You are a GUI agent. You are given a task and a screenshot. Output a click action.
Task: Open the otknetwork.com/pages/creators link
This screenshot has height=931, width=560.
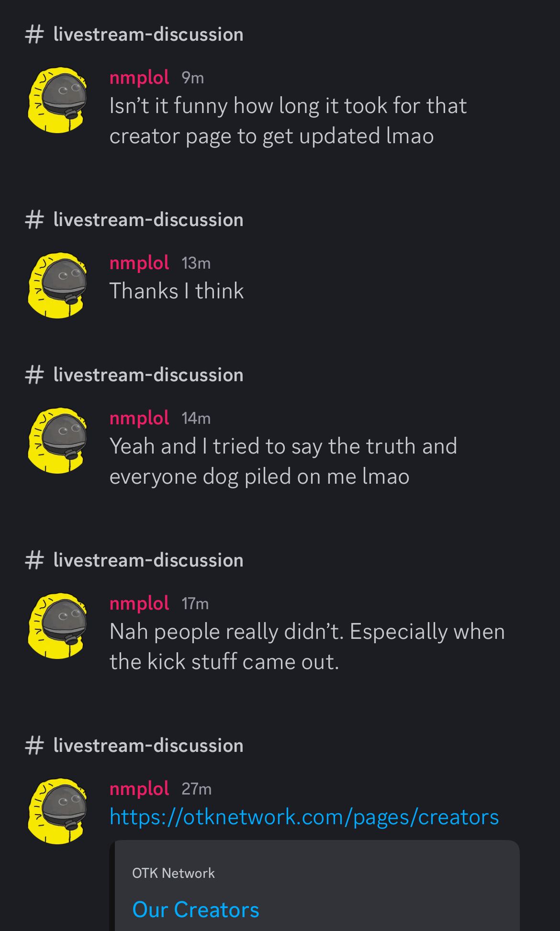click(304, 817)
